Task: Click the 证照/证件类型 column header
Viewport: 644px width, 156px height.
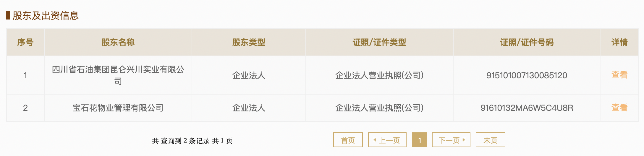Action: tap(379, 42)
